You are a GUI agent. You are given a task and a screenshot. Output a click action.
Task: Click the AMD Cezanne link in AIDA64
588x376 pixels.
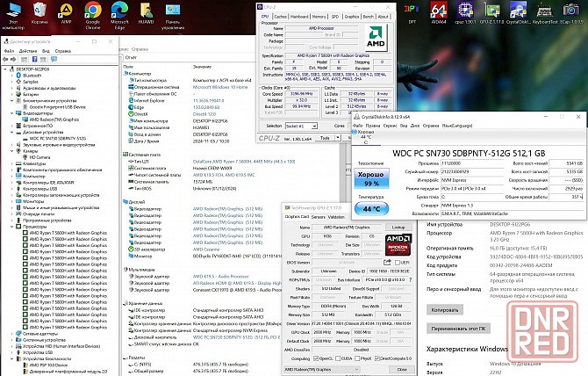point(206,249)
